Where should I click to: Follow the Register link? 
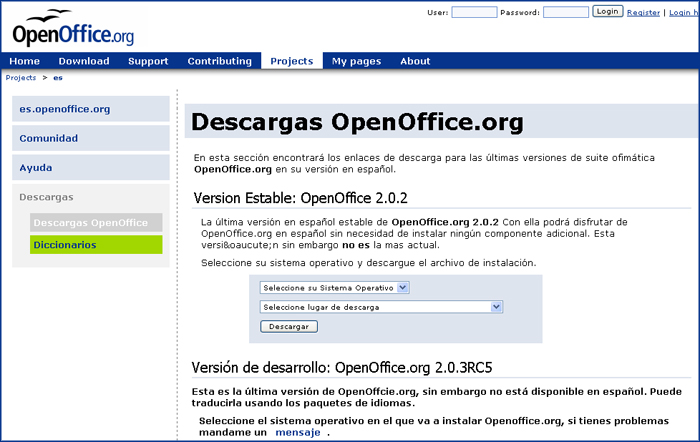click(643, 13)
